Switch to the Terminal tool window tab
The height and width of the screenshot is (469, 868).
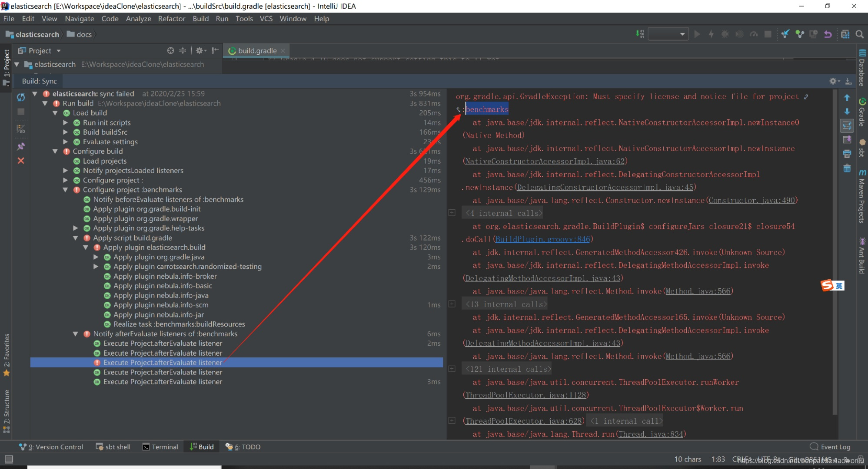click(x=160, y=447)
